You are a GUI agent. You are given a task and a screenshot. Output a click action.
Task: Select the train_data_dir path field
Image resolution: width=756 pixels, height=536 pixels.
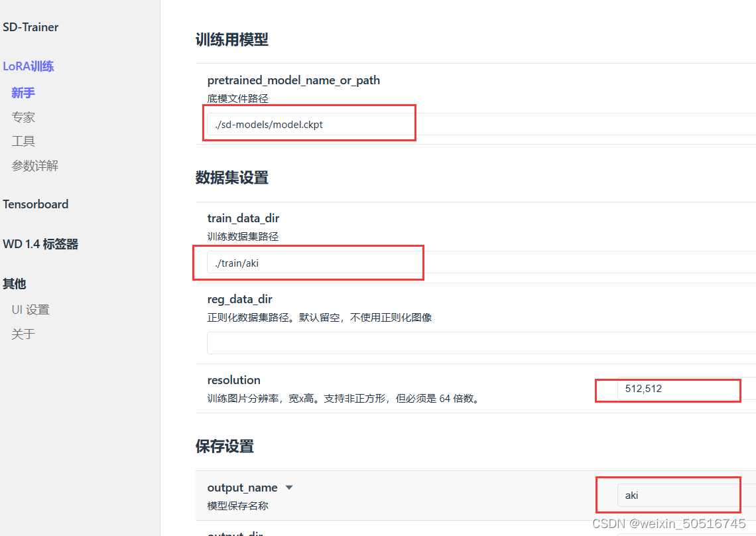point(308,263)
